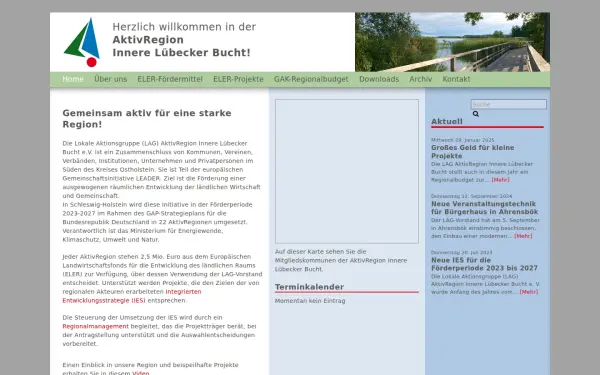This screenshot has width=600, height=375.
Task: Click the member communities map area
Action: pos(347,171)
